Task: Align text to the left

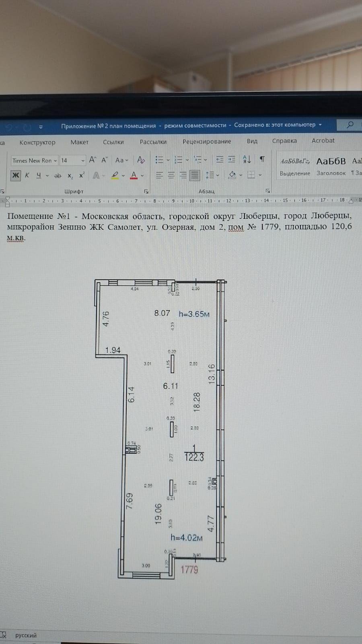Action: click(159, 175)
